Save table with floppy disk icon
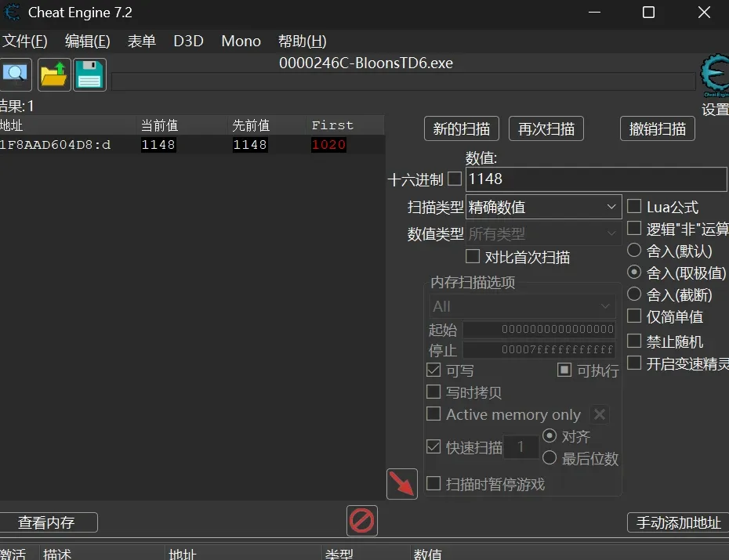Image resolution: width=729 pixels, height=560 pixels. coord(89,74)
